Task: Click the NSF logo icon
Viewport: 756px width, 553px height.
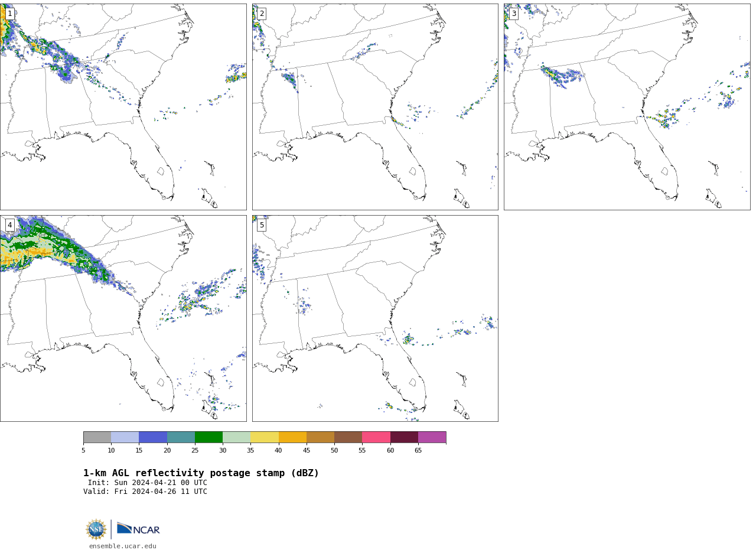Action: click(96, 529)
